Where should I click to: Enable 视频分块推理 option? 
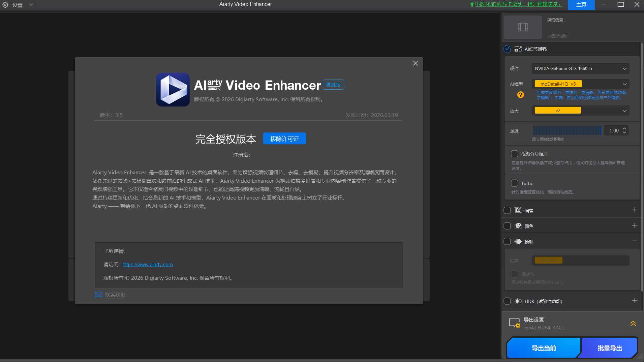click(x=515, y=154)
